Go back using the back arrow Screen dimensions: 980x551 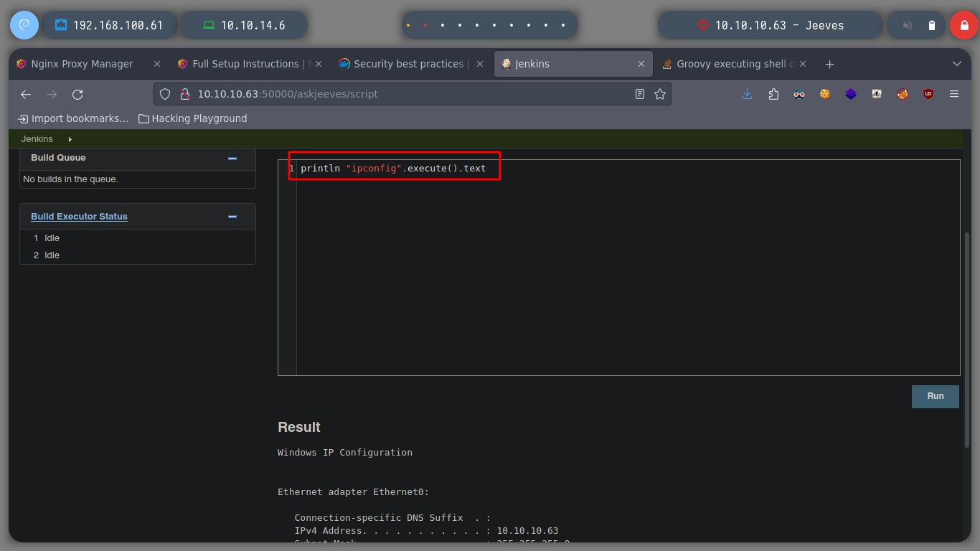(x=26, y=95)
